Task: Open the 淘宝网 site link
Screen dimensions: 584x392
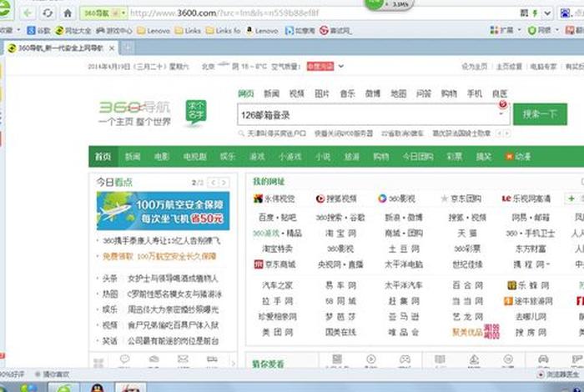Action: pyautogui.click(x=340, y=234)
